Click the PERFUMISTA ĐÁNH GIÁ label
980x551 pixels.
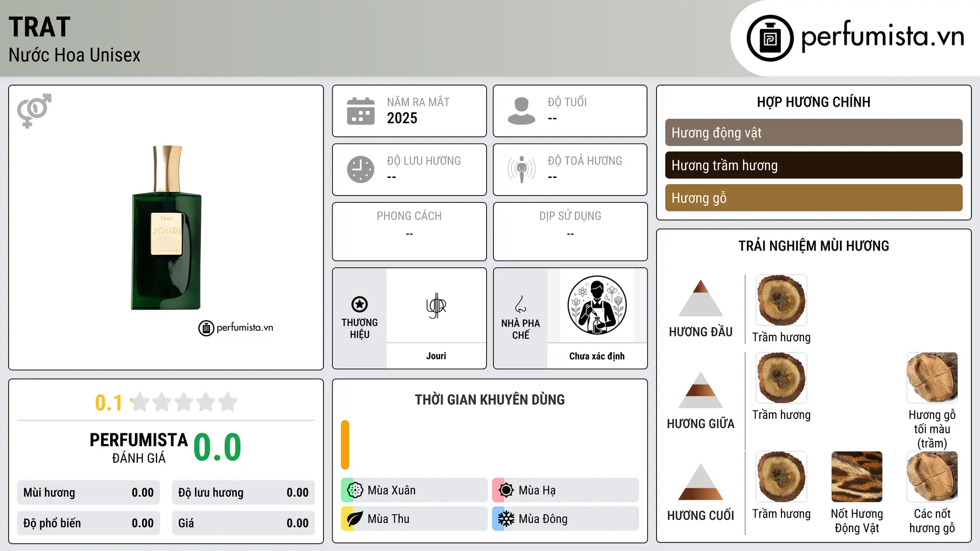coord(139,448)
